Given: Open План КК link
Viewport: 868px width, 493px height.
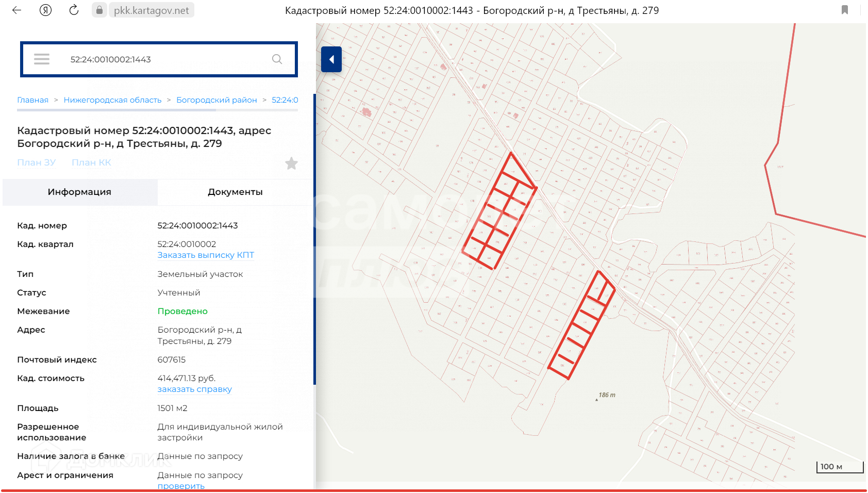Looking at the screenshot, I should [91, 162].
